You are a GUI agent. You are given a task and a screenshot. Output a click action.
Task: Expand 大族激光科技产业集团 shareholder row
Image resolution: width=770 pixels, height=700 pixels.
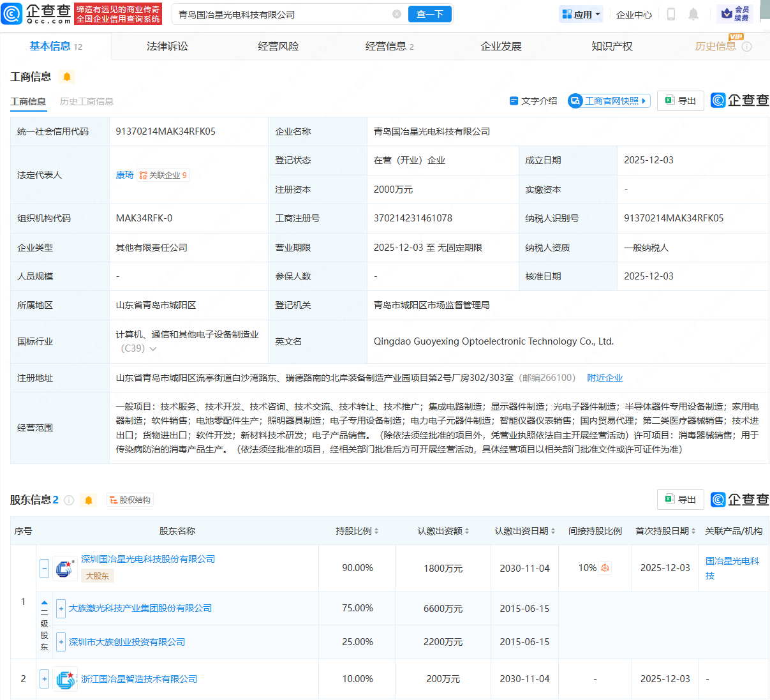point(61,609)
